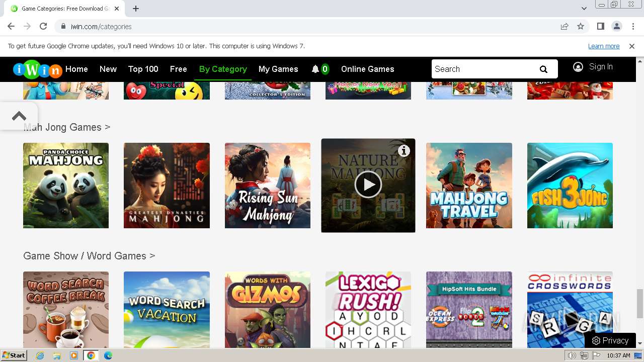Open the notifications bell icon
The height and width of the screenshot is (362, 644).
pos(315,69)
